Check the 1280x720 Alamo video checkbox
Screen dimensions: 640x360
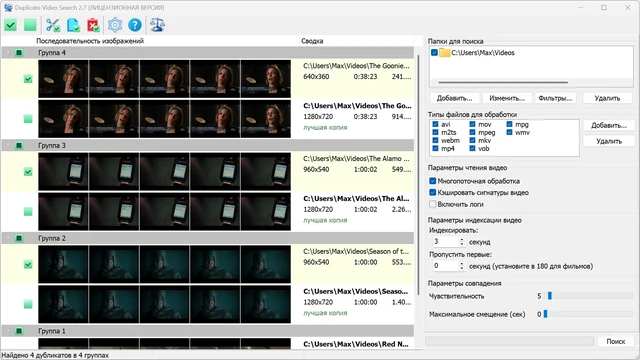28,211
